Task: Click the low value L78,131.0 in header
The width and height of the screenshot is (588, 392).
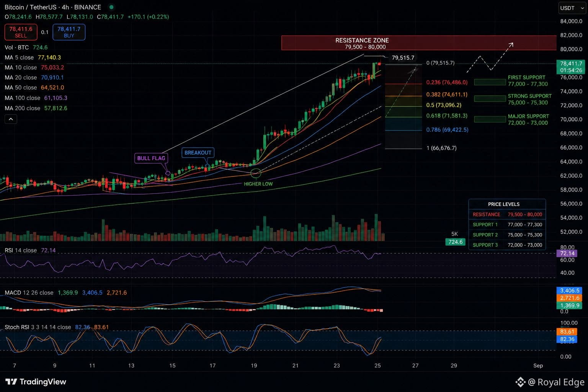Action: [80, 17]
